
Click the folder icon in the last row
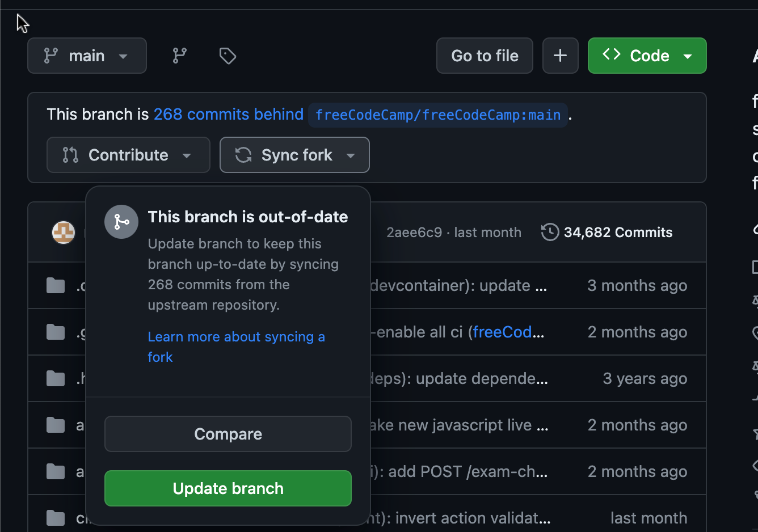tap(56, 518)
